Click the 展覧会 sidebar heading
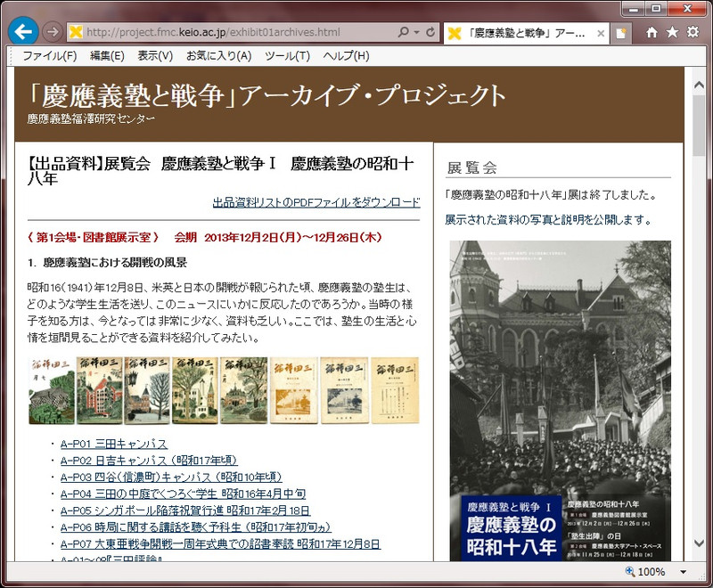This screenshot has width=713, height=588. click(x=472, y=167)
